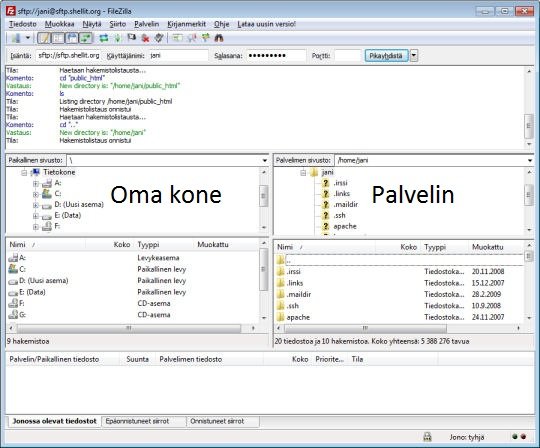The height and width of the screenshot is (448, 540).
Task: Click message log vertical scrollbar thumb
Action: click(x=529, y=126)
